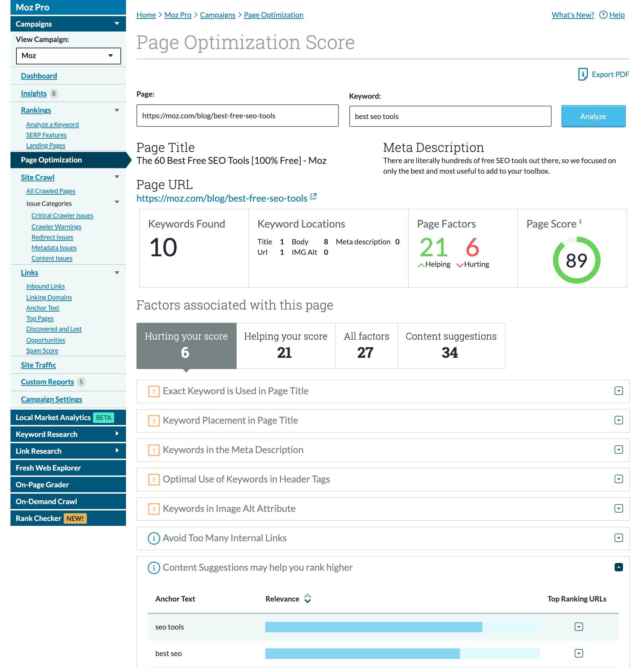Viewport: 644px width, 668px height.
Task: Collapse the Content Suggestions section
Action: pos(619,567)
